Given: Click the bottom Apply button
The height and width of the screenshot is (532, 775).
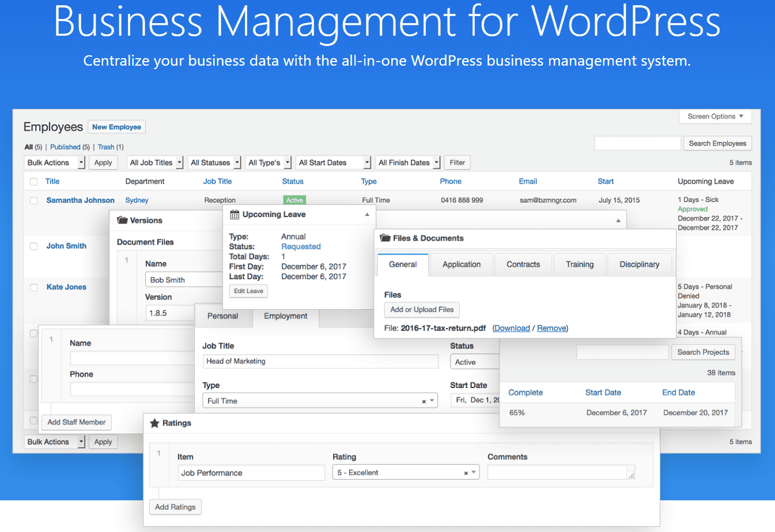Looking at the screenshot, I should (x=103, y=442).
